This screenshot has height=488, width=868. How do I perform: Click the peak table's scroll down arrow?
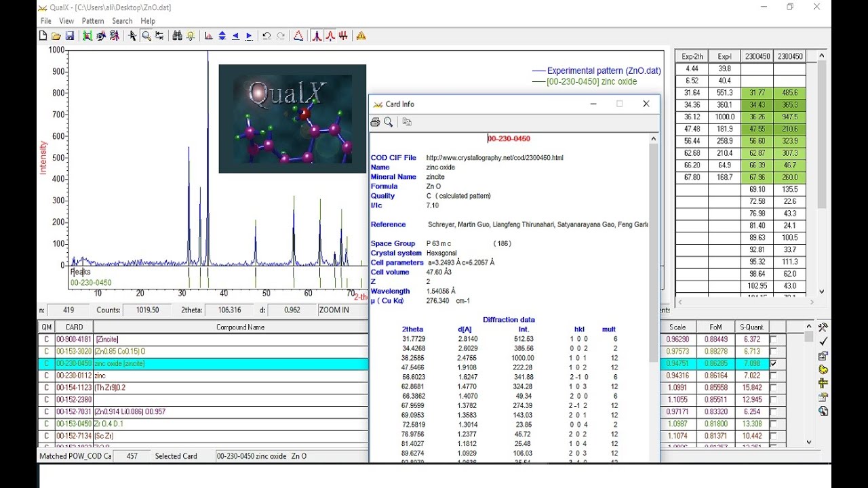pyautogui.click(x=822, y=291)
